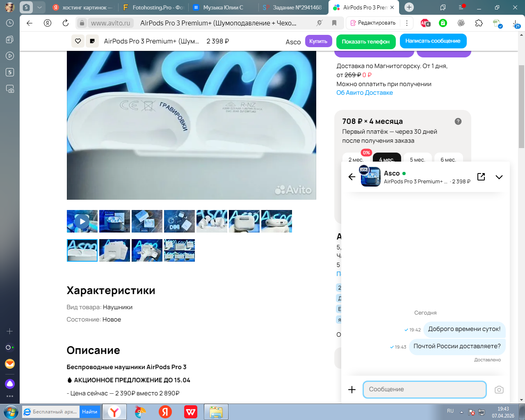Click the Найти button on the taskbar
This screenshot has width=525, height=420.
coord(90,412)
